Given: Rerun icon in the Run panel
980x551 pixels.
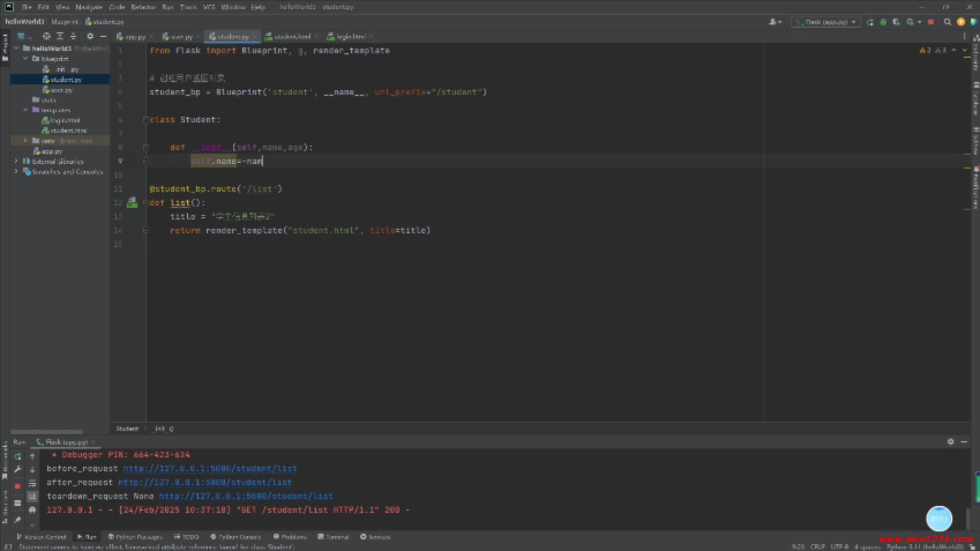Looking at the screenshot, I should click(x=18, y=456).
